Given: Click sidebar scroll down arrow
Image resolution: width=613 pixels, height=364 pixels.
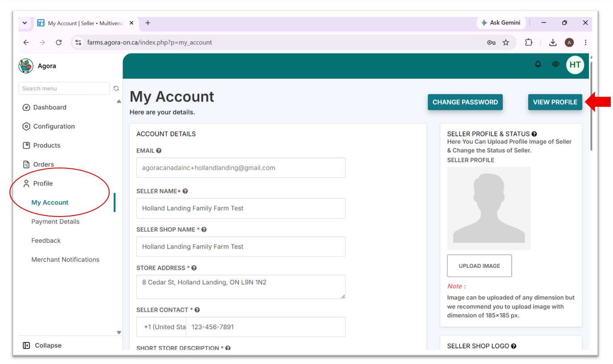Looking at the screenshot, I should point(119,332).
